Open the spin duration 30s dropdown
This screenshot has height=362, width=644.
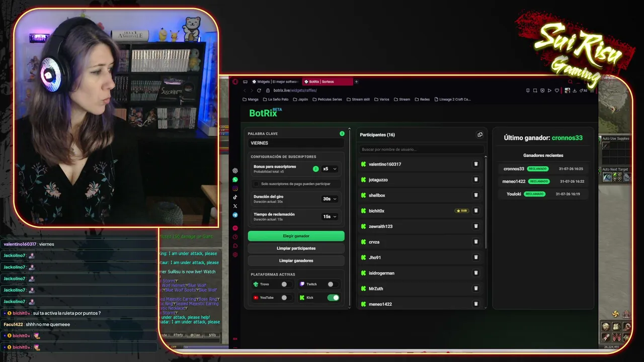click(330, 199)
